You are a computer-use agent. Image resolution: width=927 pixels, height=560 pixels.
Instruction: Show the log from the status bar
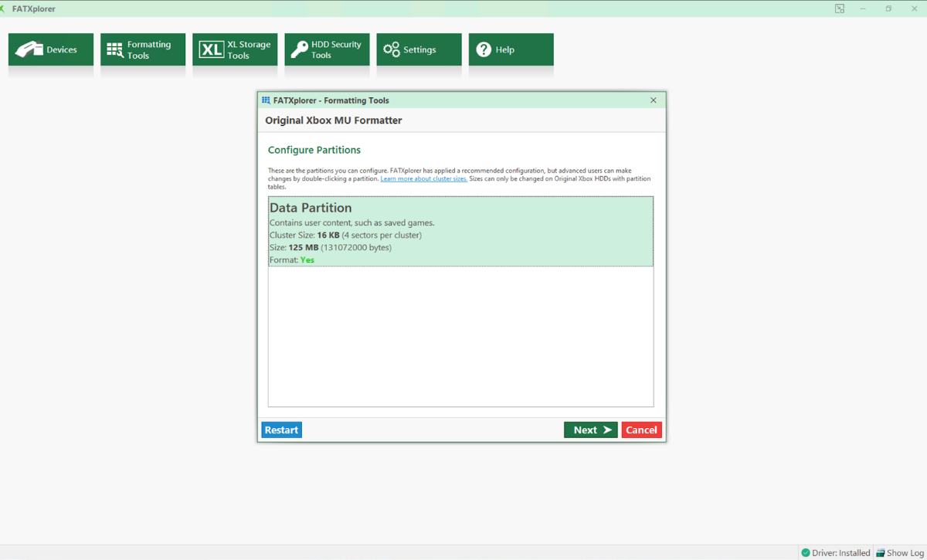(900, 553)
